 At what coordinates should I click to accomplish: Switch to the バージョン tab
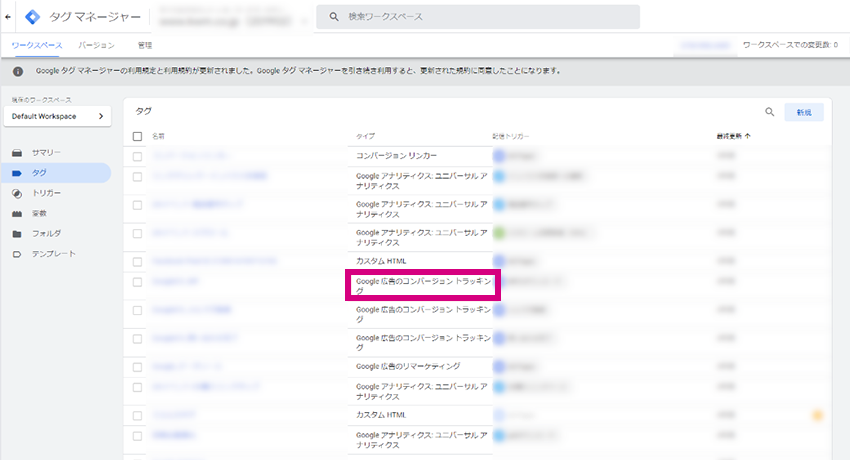[x=96, y=46]
